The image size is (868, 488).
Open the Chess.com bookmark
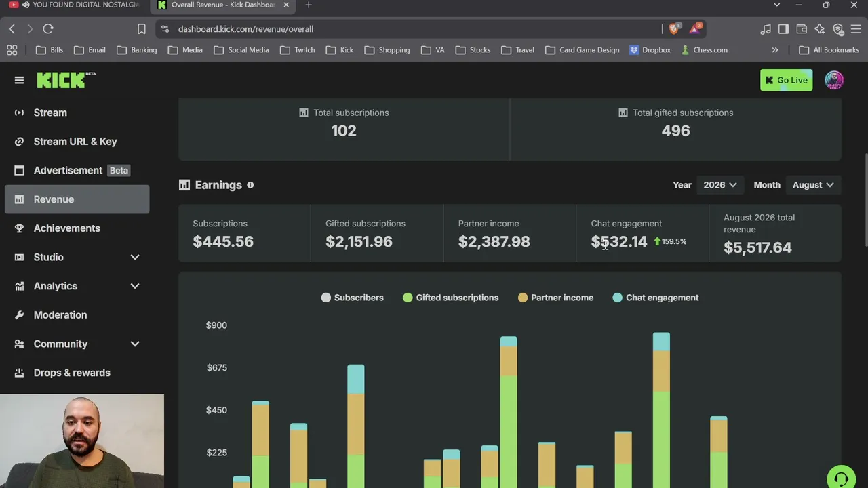tap(704, 49)
